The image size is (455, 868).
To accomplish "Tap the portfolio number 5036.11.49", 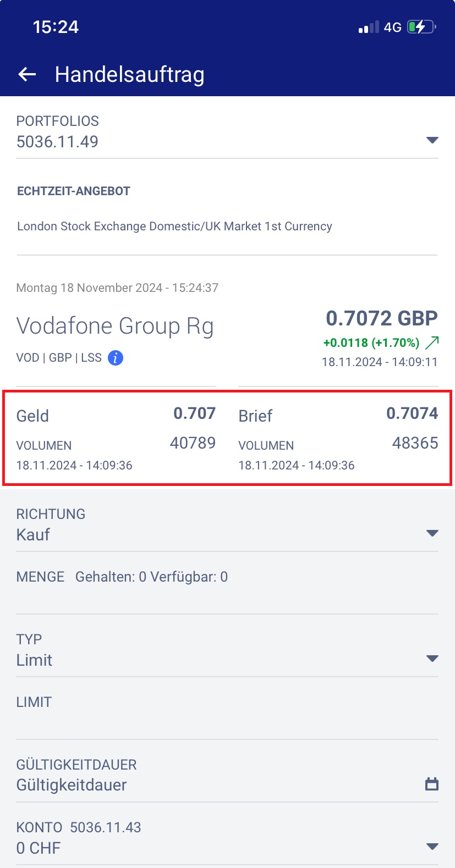I will click(x=57, y=142).
